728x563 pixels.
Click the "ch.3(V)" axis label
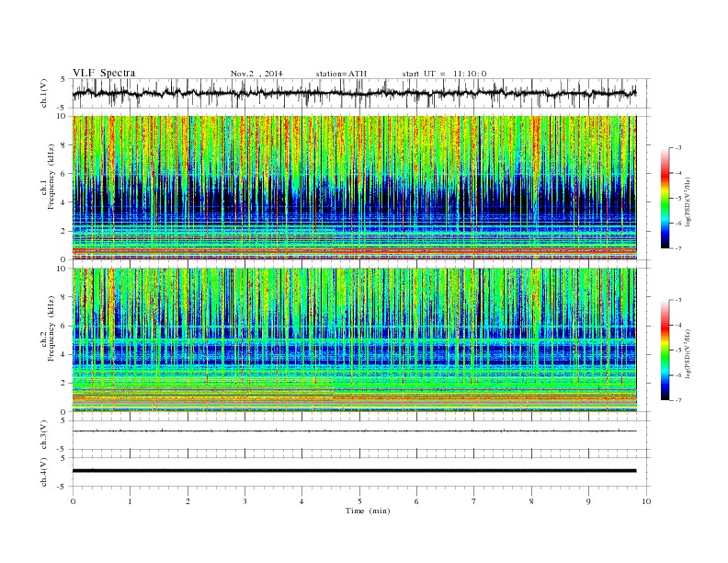pos(44,435)
